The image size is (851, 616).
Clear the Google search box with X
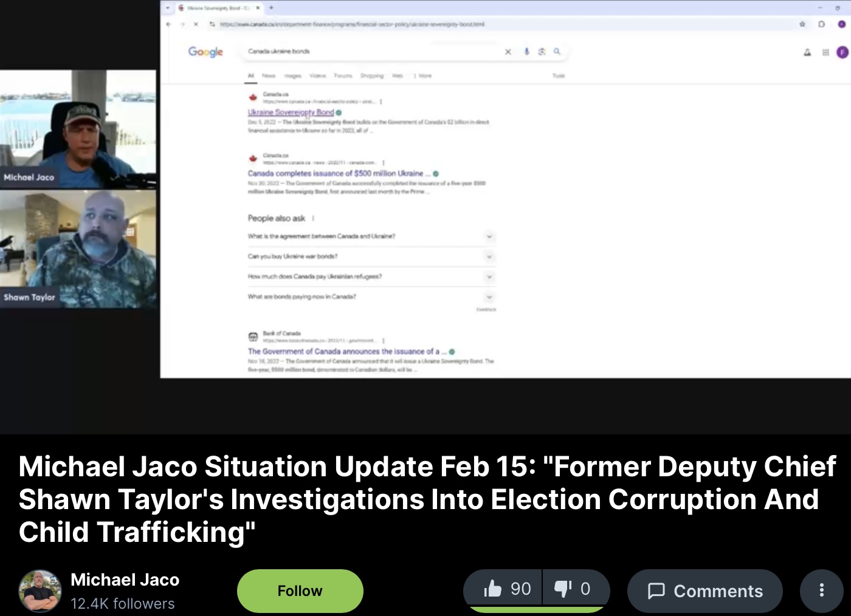click(508, 52)
